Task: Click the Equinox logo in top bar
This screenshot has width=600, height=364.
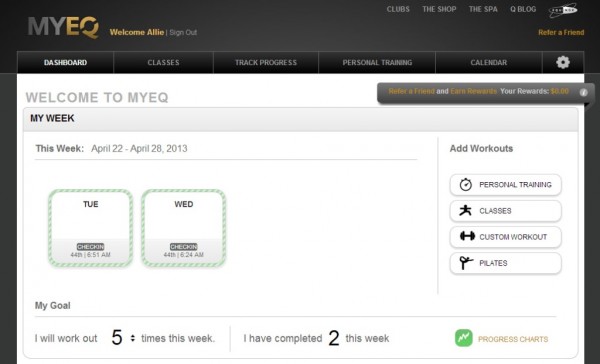Action: click(x=563, y=11)
